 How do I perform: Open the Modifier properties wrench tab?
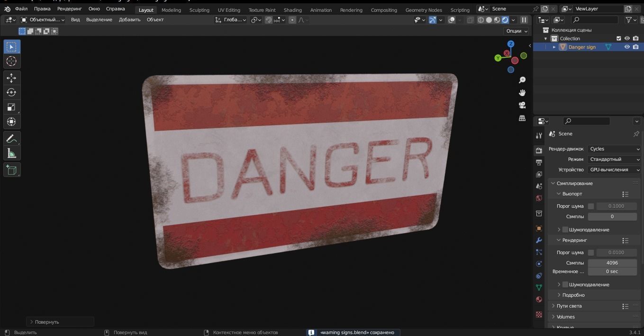coord(539,240)
